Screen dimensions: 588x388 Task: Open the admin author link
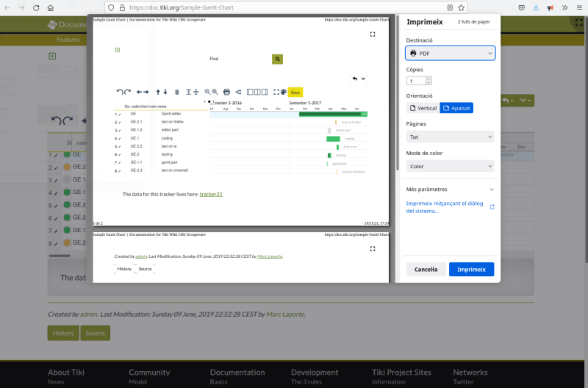(x=88, y=315)
